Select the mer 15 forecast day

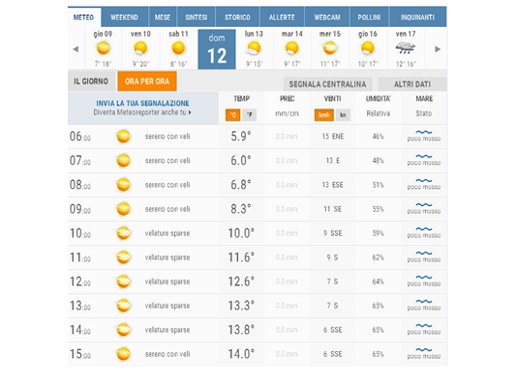(330, 49)
